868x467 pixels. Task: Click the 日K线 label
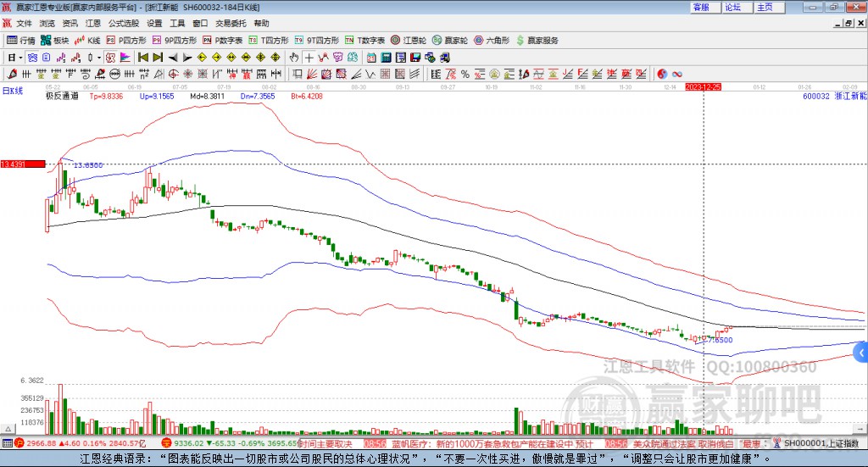(x=13, y=91)
